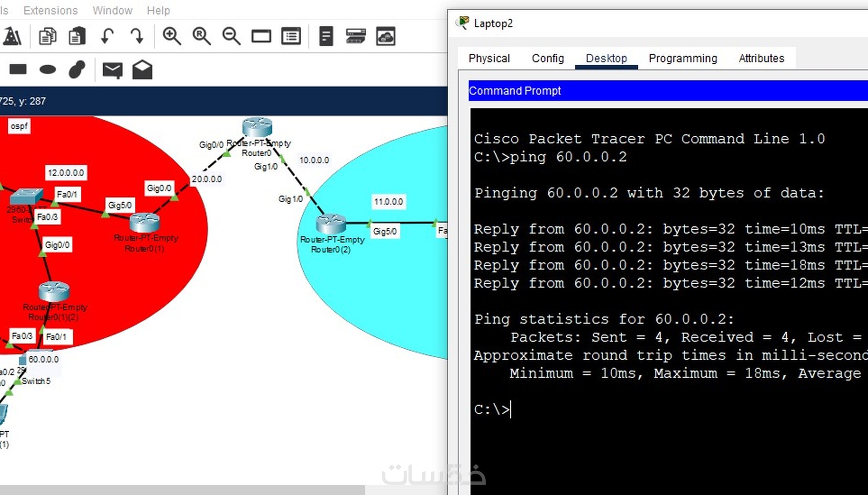Click the Gig0/0 label above Router0(1)(2)
Image resolution: width=868 pixels, height=495 pixels.
click(57, 245)
